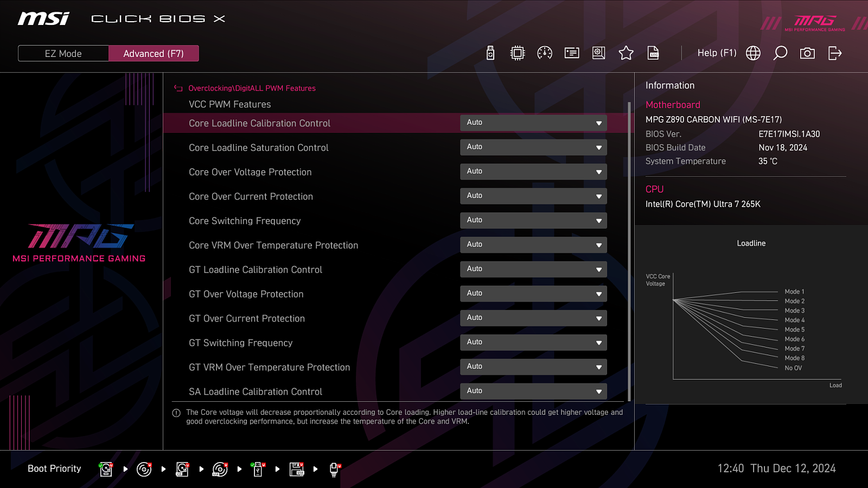Screen dimensions: 868x488
Task: Select the network cable boot device icon
Action: [x=335, y=470]
